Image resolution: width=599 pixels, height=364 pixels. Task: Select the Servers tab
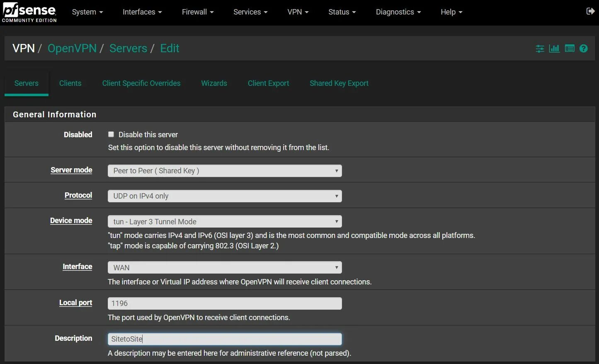(x=27, y=83)
